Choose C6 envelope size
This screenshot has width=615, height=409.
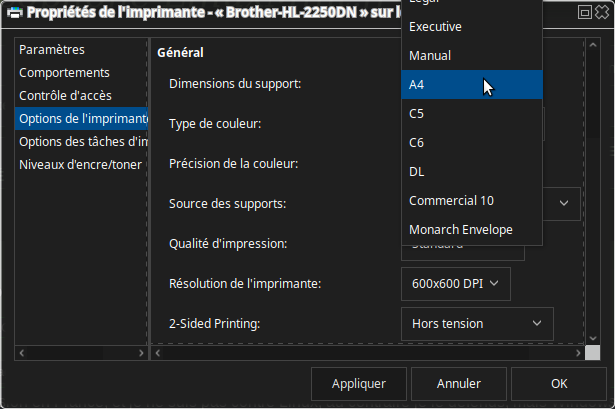point(471,143)
